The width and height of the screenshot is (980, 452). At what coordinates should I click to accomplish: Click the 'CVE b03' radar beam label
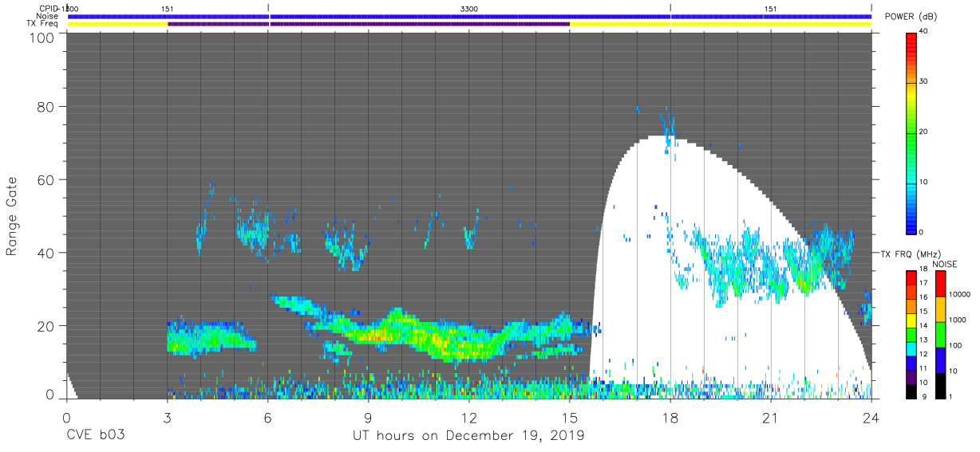pos(96,436)
